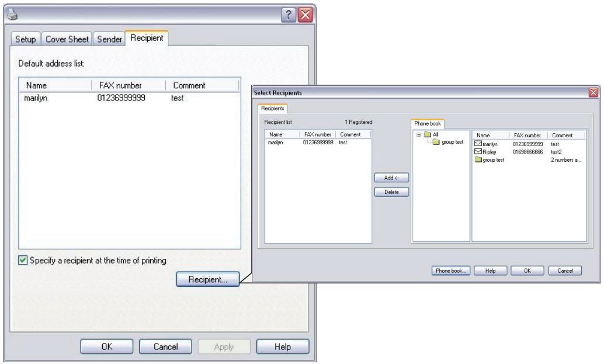
Task: Click 01236999999 in Default address list
Action: [x=122, y=98]
